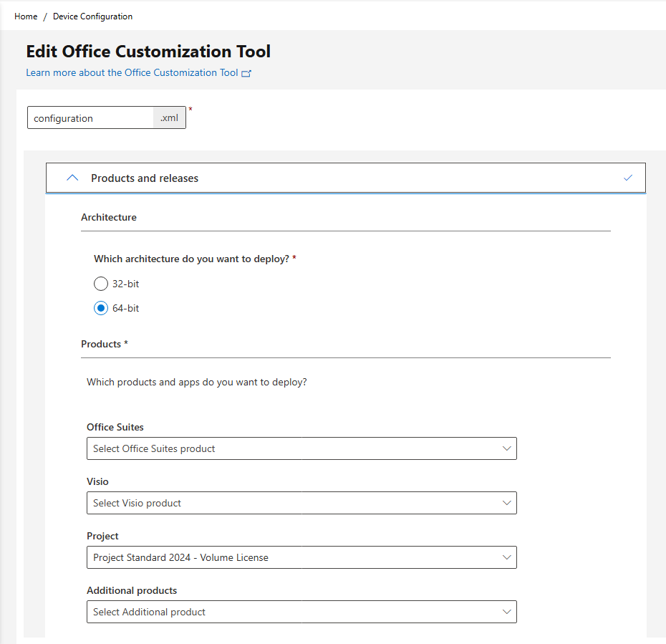Viewport: 666px width, 644px height.
Task: Collapse Products and releases with the chevron
Action: 72,178
